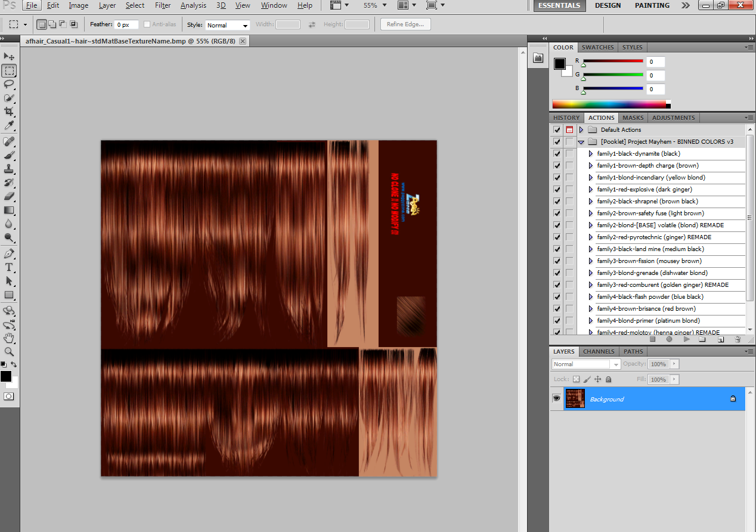Click the delete trash icon in Actions panel

[x=738, y=339]
